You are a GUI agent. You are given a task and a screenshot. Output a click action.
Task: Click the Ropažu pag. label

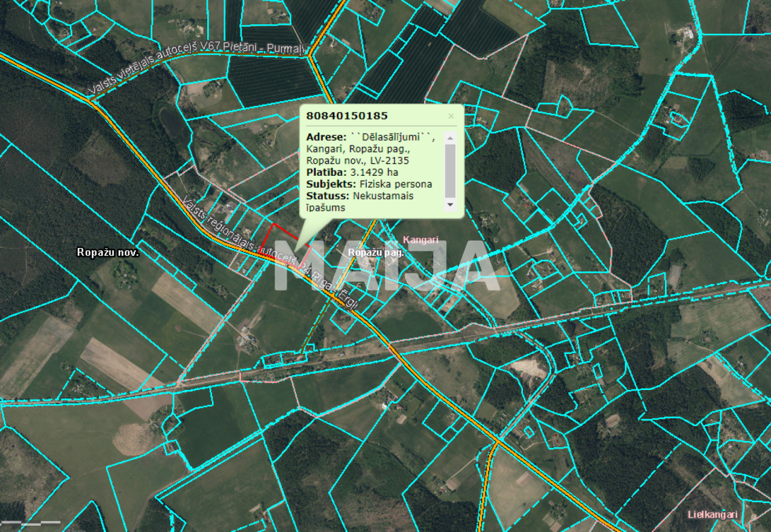(x=376, y=253)
